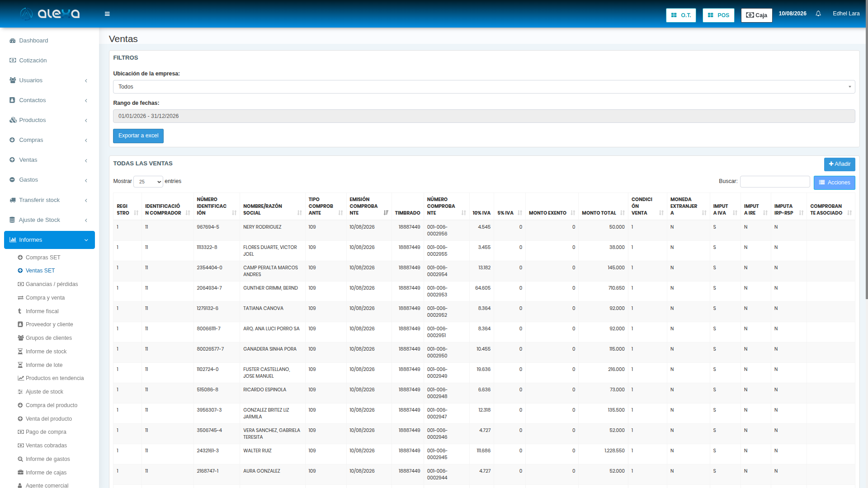Click the Compras arrow-down circle icon
The image size is (868, 488).
point(13,140)
